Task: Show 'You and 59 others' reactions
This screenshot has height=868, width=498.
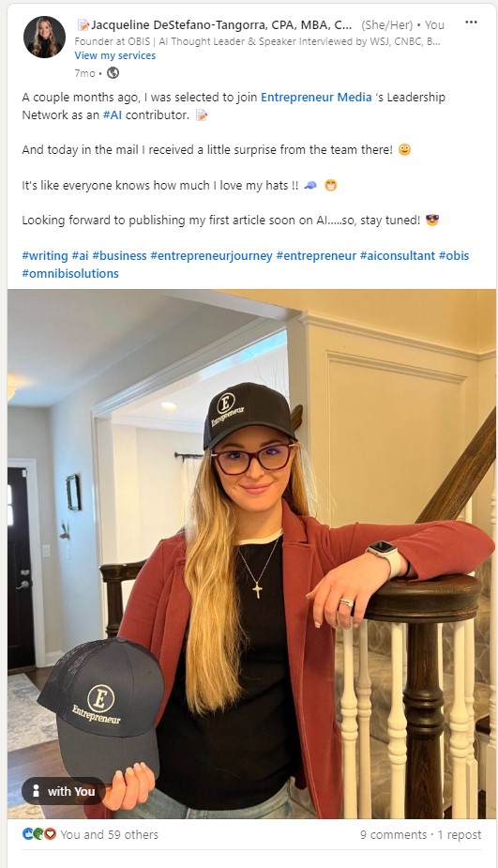Action: [x=109, y=834]
